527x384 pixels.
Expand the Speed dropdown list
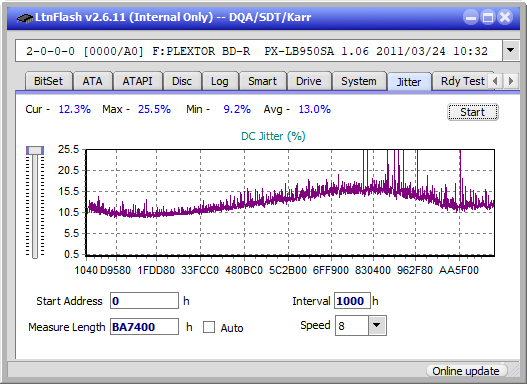(x=377, y=325)
